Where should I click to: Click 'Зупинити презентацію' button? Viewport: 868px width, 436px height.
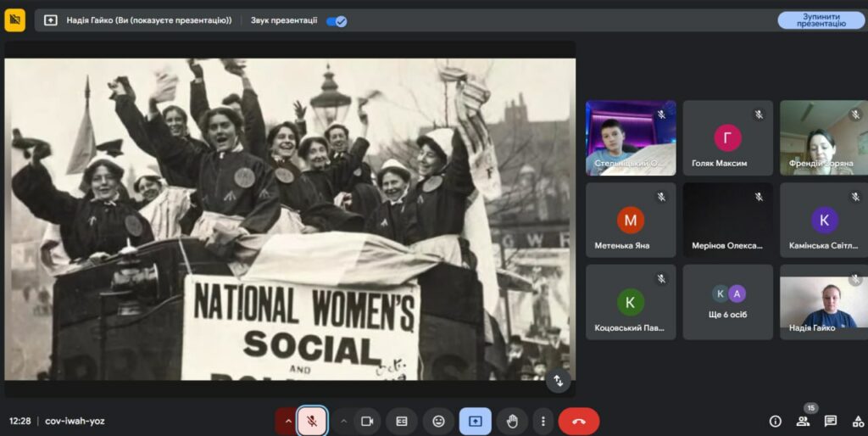tap(821, 20)
